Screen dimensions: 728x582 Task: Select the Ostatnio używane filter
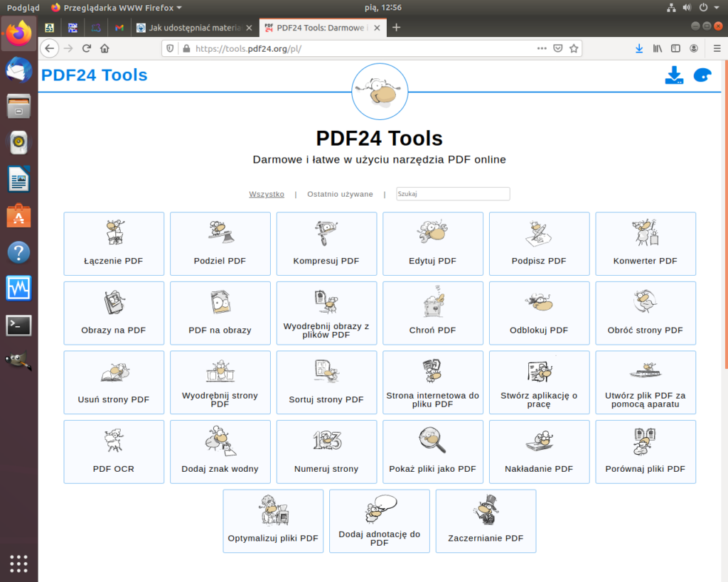pyautogui.click(x=340, y=194)
